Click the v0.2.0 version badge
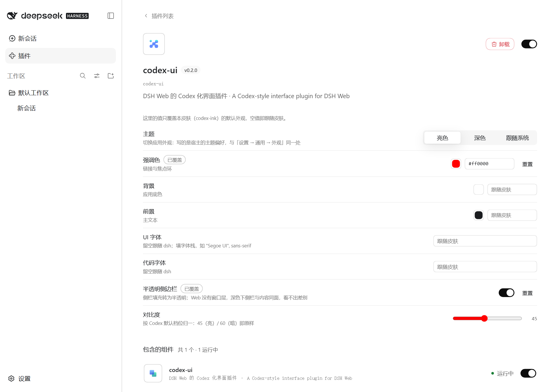The height and width of the screenshot is (392, 558). point(191,70)
